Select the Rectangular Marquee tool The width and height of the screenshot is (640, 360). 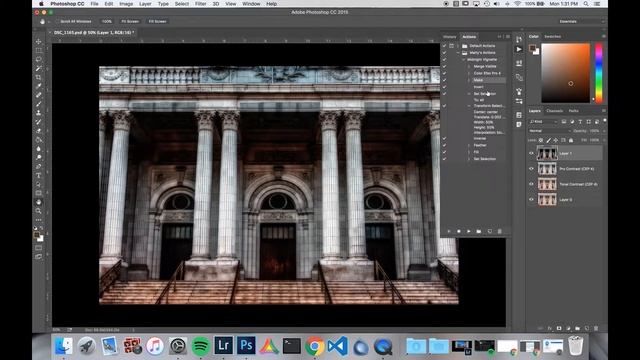coord(39,51)
